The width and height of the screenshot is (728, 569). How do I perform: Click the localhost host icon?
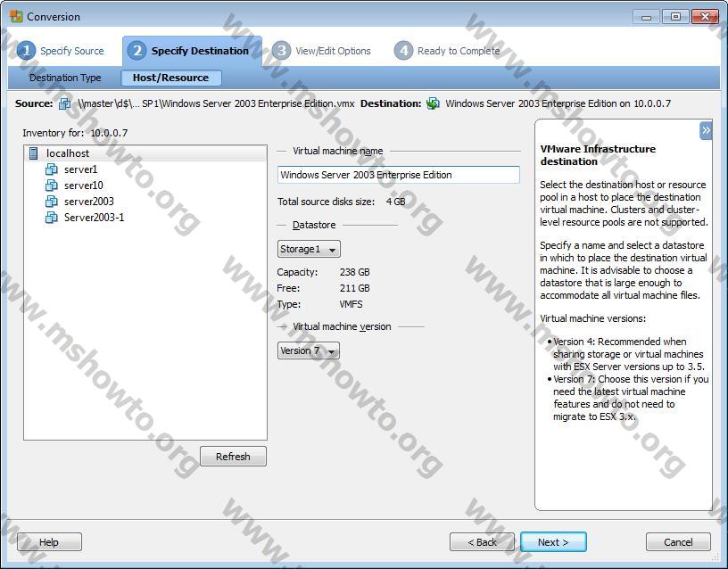(33, 153)
